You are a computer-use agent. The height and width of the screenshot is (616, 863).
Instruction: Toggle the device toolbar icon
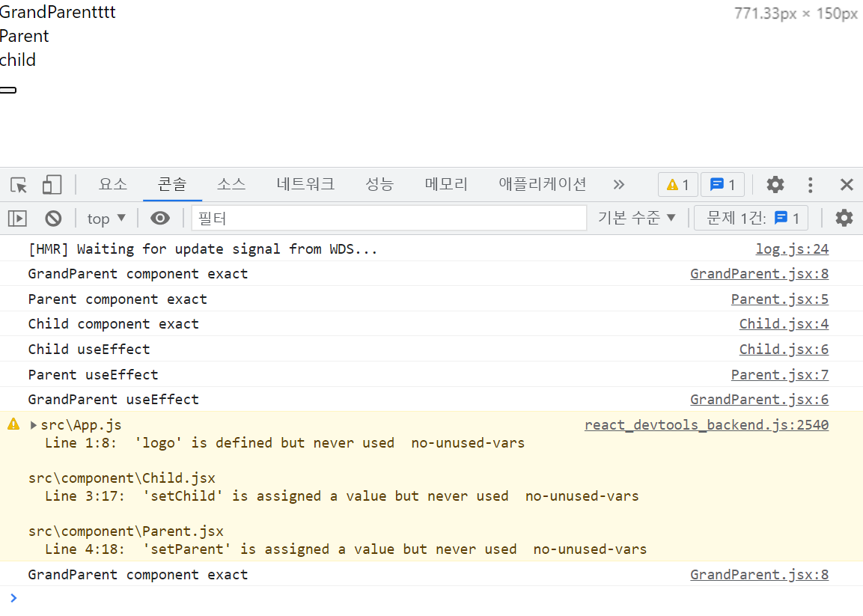pyautogui.click(x=52, y=185)
